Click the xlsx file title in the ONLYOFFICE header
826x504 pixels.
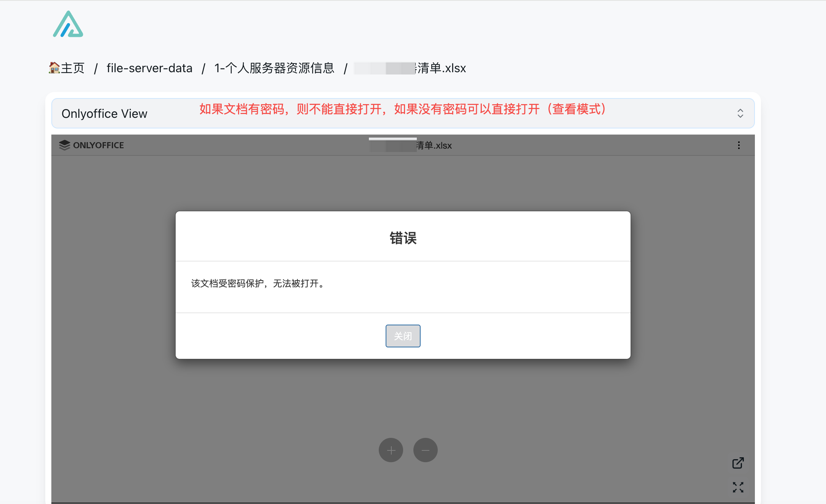pos(434,146)
